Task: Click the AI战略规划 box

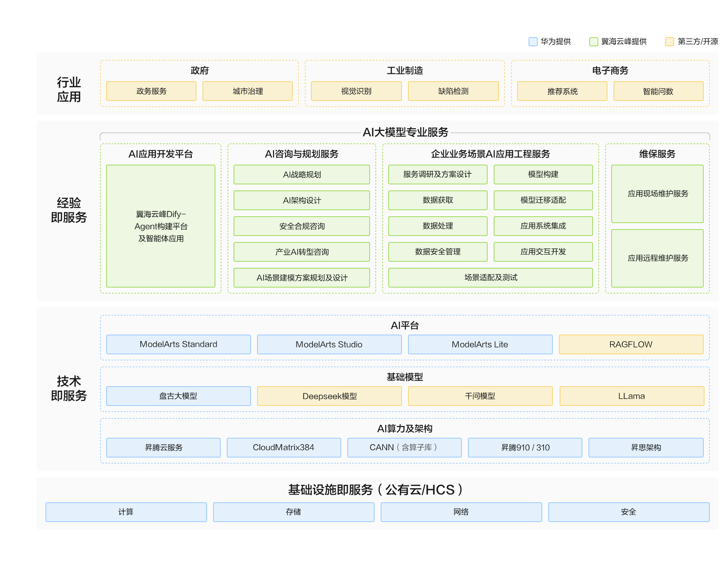Action: (302, 175)
